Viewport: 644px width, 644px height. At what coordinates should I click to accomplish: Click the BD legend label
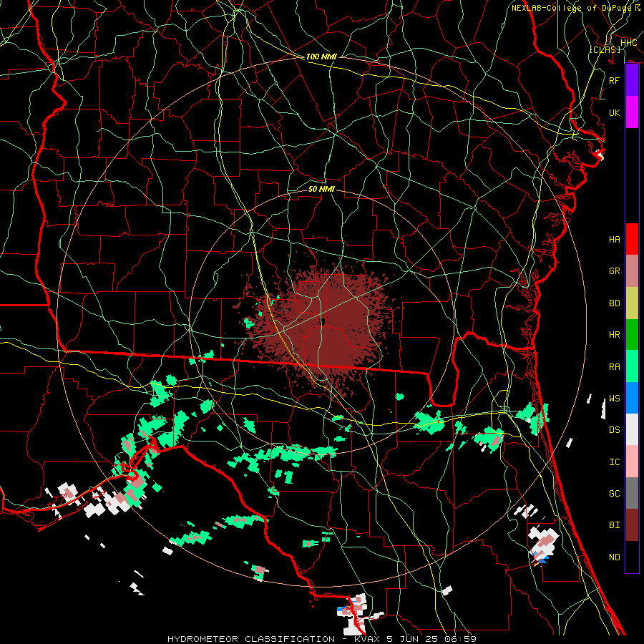pos(615,303)
